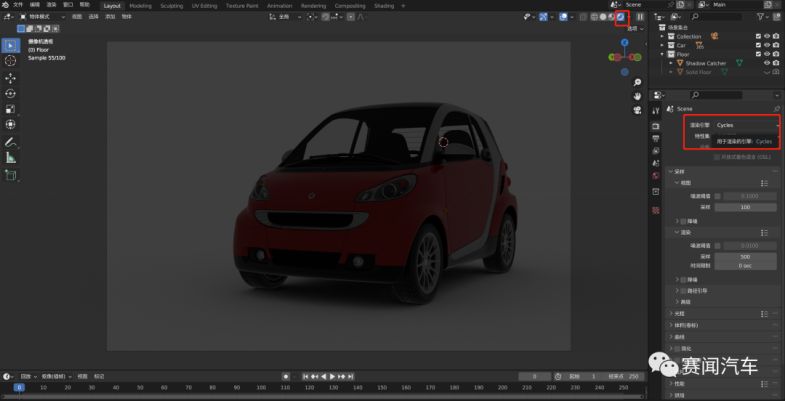Image resolution: width=785 pixels, height=401 pixels.
Task: Toggle Shadow Catcher visibility eye icon
Action: pyautogui.click(x=766, y=63)
